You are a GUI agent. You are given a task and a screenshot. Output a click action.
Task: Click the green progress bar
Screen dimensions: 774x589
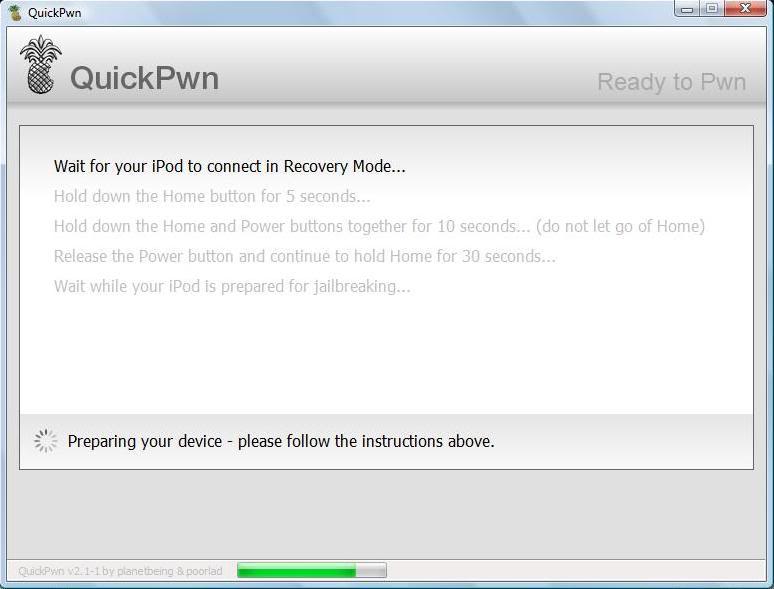296,571
